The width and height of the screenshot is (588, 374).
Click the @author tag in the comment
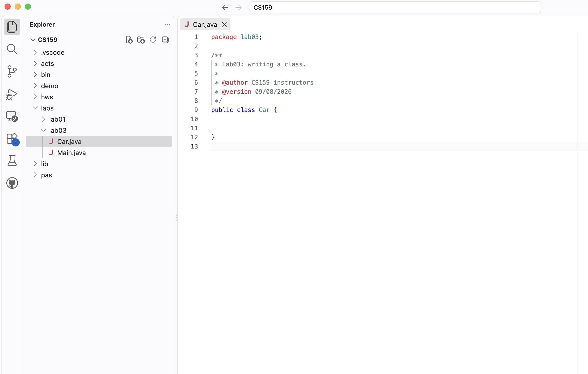click(x=235, y=83)
